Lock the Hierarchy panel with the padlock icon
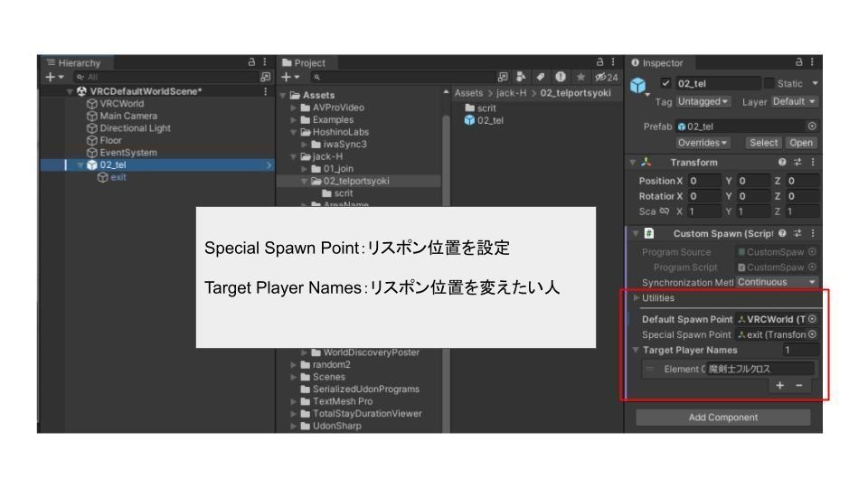 point(251,62)
